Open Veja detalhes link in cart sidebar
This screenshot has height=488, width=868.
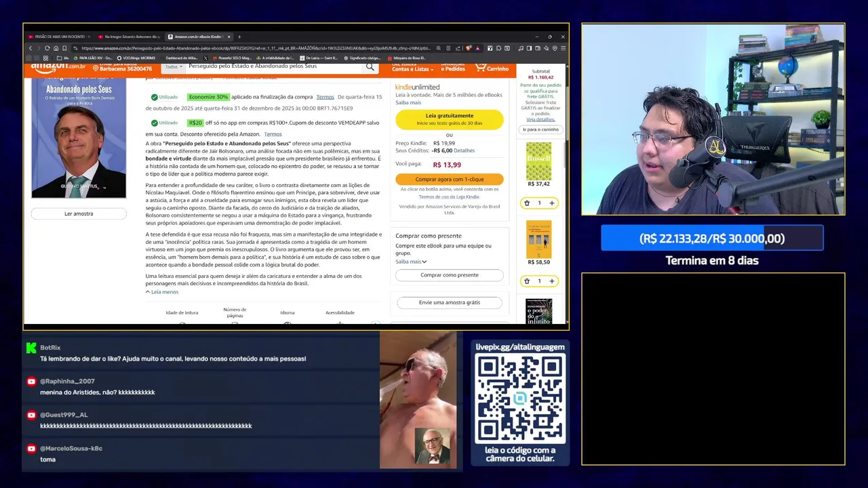click(540, 119)
